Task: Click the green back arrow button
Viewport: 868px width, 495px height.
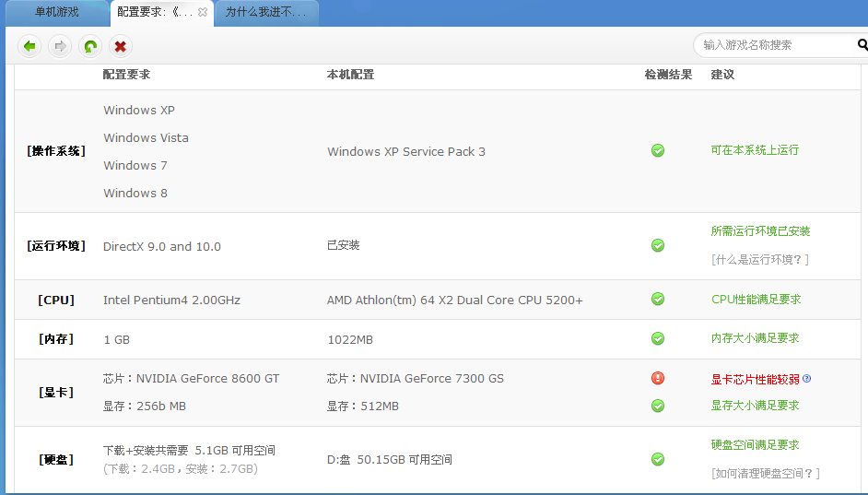Action: [29, 46]
